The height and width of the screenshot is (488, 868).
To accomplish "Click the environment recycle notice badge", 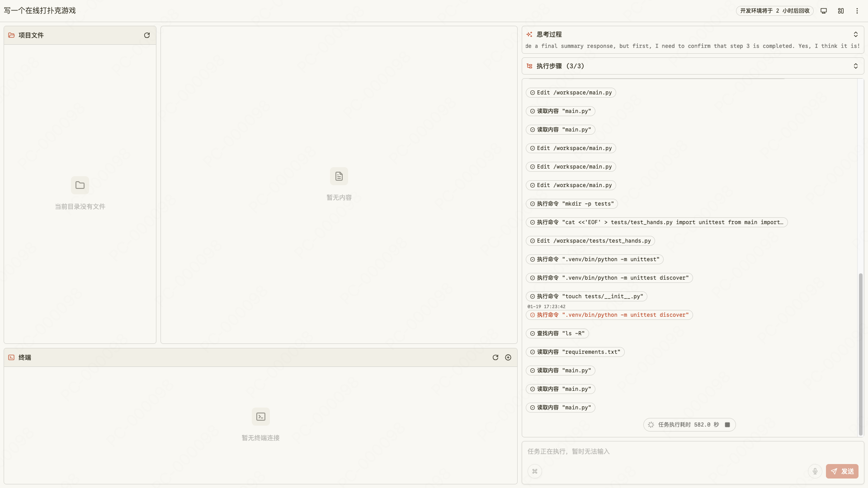I will 774,11.
